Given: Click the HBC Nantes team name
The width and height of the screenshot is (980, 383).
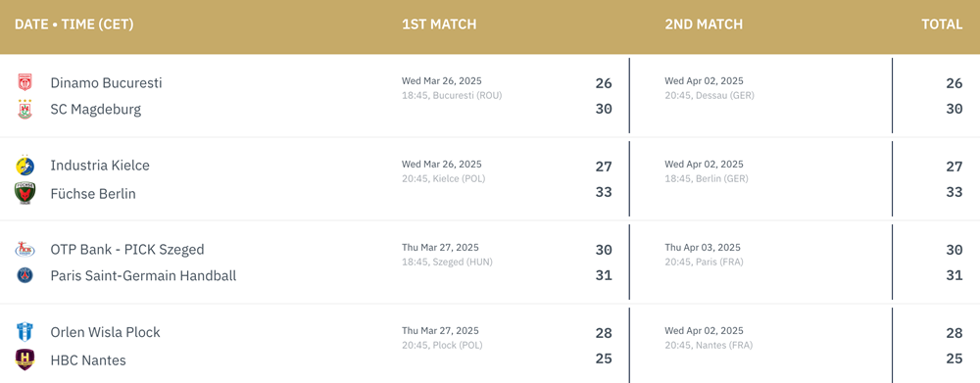Looking at the screenshot, I should [88, 359].
